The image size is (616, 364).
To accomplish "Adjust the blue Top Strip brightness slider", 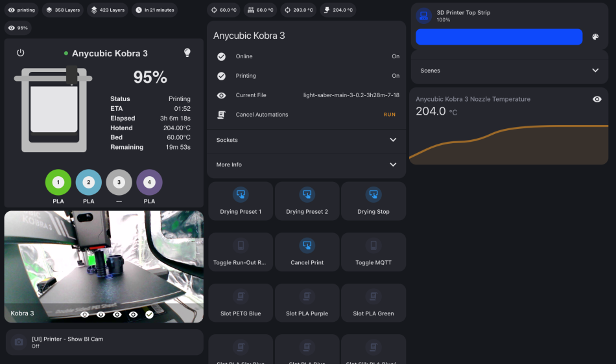I will pos(499,37).
